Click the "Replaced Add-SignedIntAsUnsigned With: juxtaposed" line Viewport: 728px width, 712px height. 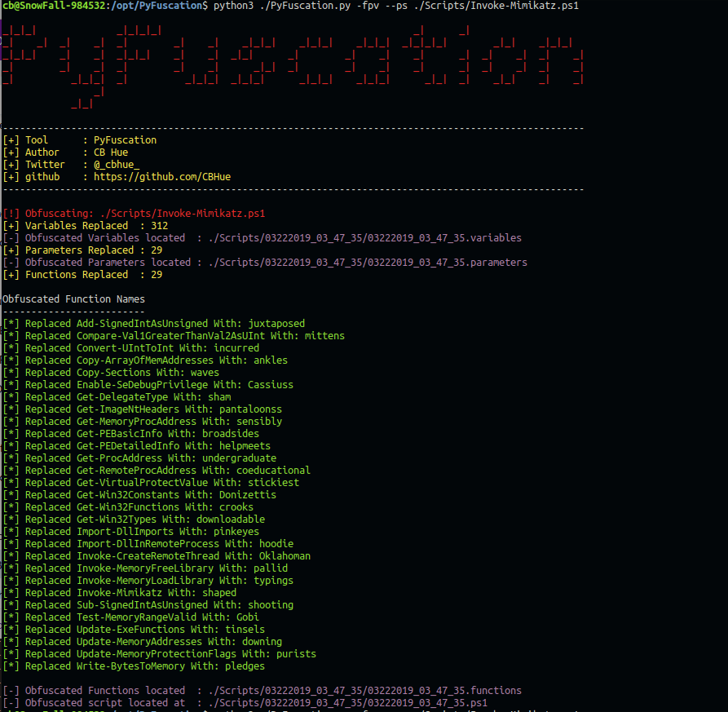point(154,324)
